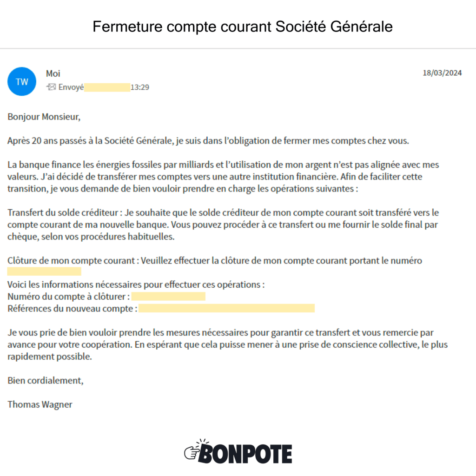Image resolution: width=476 pixels, height=476 pixels.
Task: Click the Transfert du solde créditeur heading text
Action: (x=64, y=212)
